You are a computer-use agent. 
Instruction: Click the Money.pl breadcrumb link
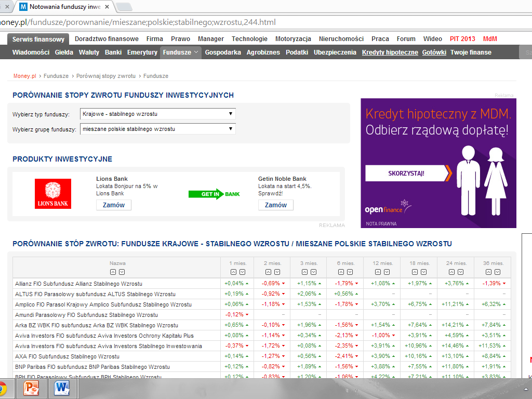(25, 76)
